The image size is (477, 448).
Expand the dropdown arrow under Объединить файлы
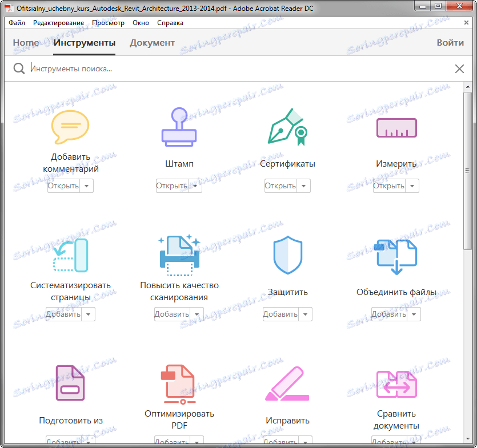(414, 314)
